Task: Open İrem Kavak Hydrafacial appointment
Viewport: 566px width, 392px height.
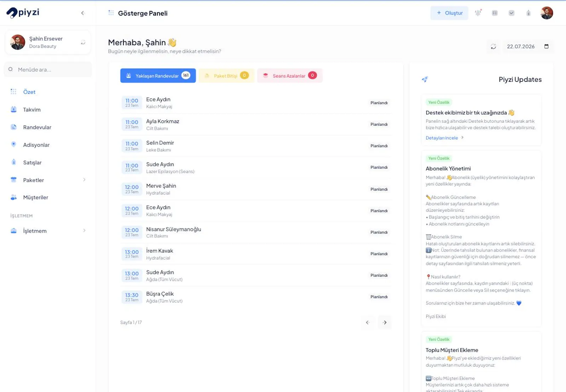Action: (256, 254)
